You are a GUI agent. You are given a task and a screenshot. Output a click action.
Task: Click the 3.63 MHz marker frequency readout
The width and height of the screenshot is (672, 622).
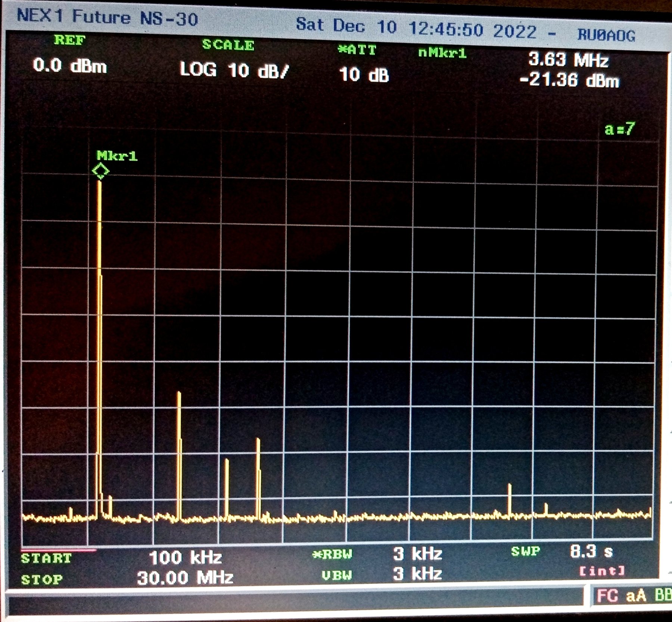pyautogui.click(x=569, y=60)
